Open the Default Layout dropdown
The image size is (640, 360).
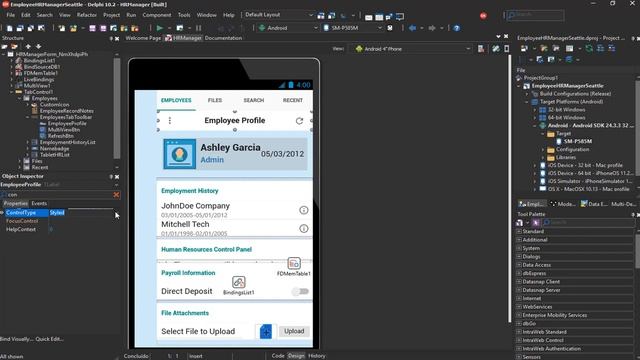point(311,15)
